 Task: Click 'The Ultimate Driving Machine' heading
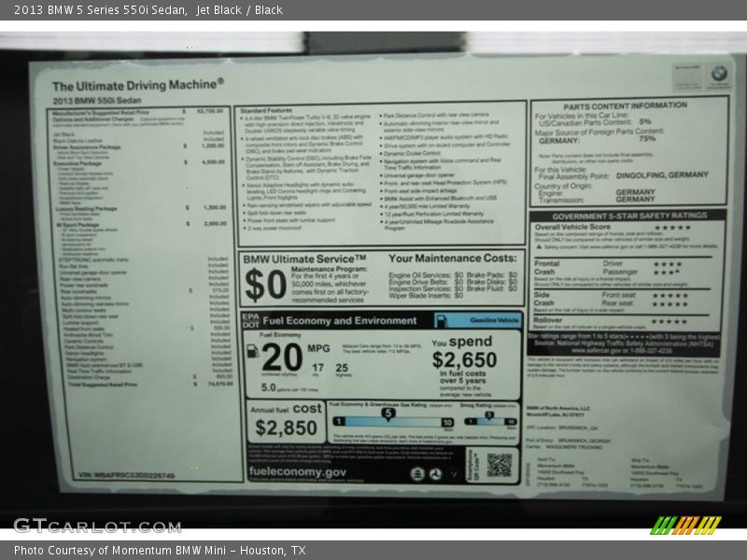[138, 85]
